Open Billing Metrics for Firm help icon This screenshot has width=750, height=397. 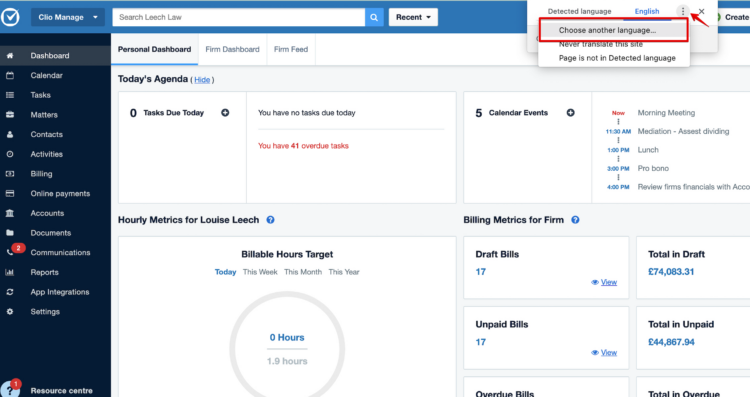coord(575,220)
